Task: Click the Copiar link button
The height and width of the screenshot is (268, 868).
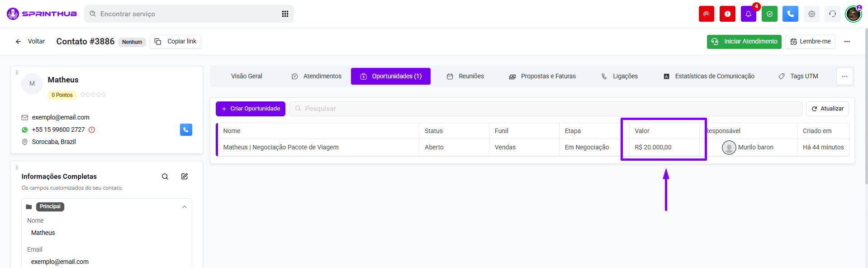Action: pyautogui.click(x=175, y=42)
